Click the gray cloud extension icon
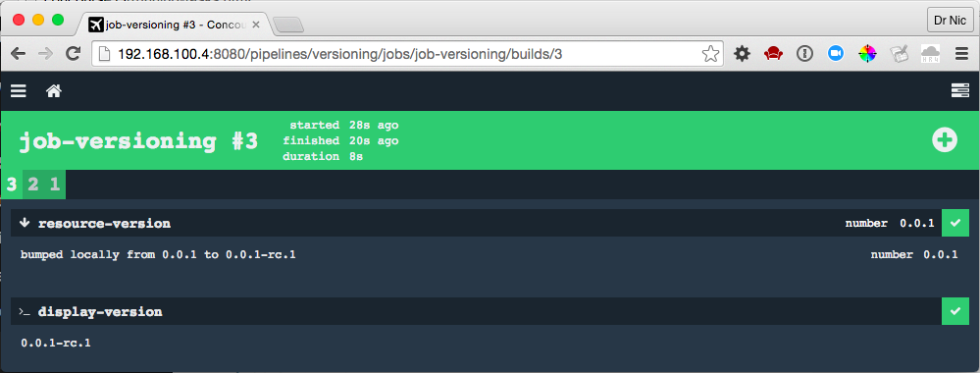Viewport: 980px width, 373px height. [931, 54]
